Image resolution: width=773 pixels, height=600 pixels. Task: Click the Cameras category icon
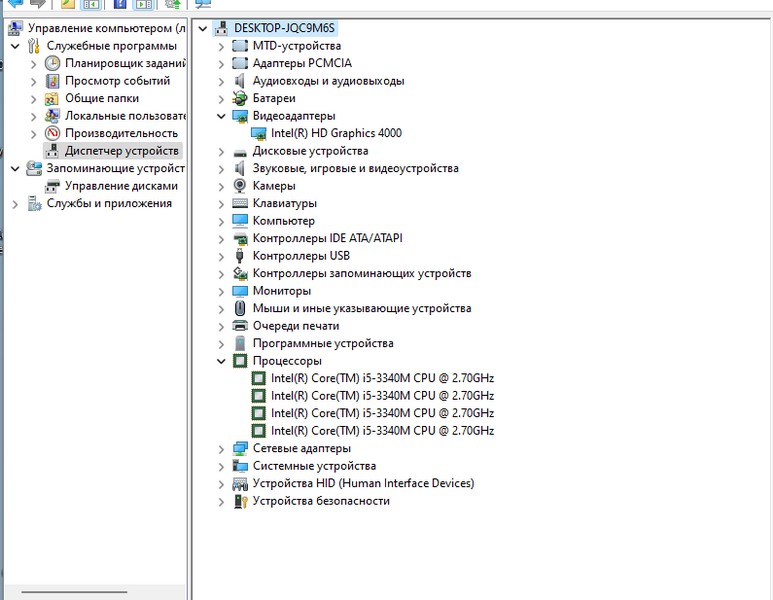point(240,186)
